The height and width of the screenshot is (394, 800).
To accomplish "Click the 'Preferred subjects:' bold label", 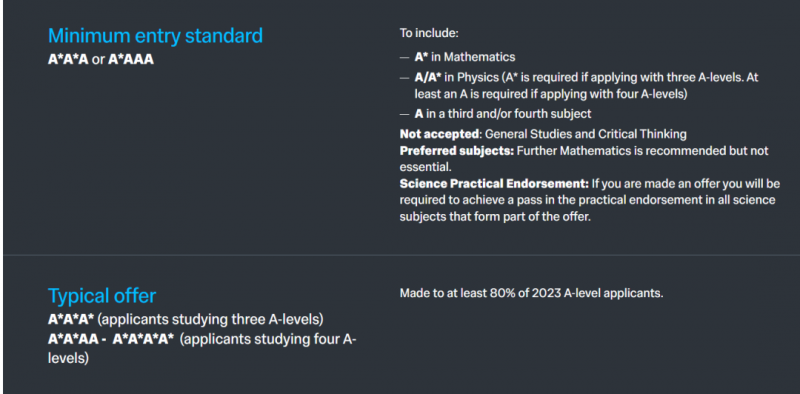I will tap(457, 152).
